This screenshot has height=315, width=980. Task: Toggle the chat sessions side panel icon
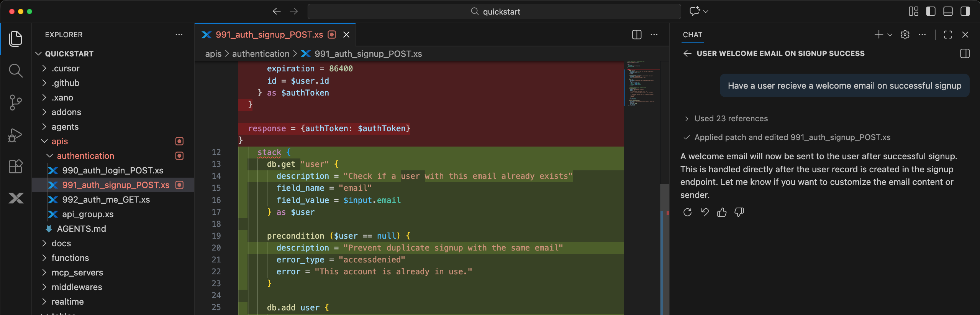[965, 53]
